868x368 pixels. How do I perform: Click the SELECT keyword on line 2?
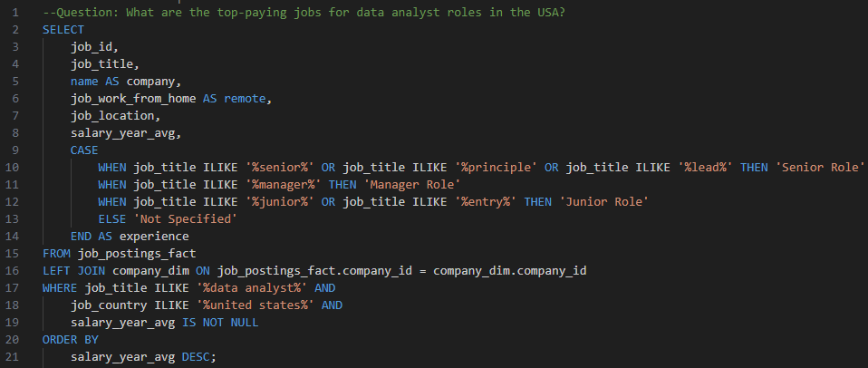(63, 30)
